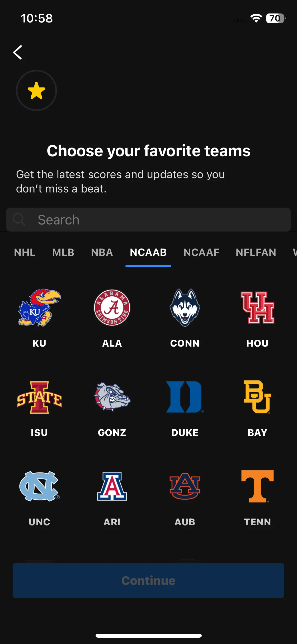Add the North Carolina UNC logo

[39, 486]
